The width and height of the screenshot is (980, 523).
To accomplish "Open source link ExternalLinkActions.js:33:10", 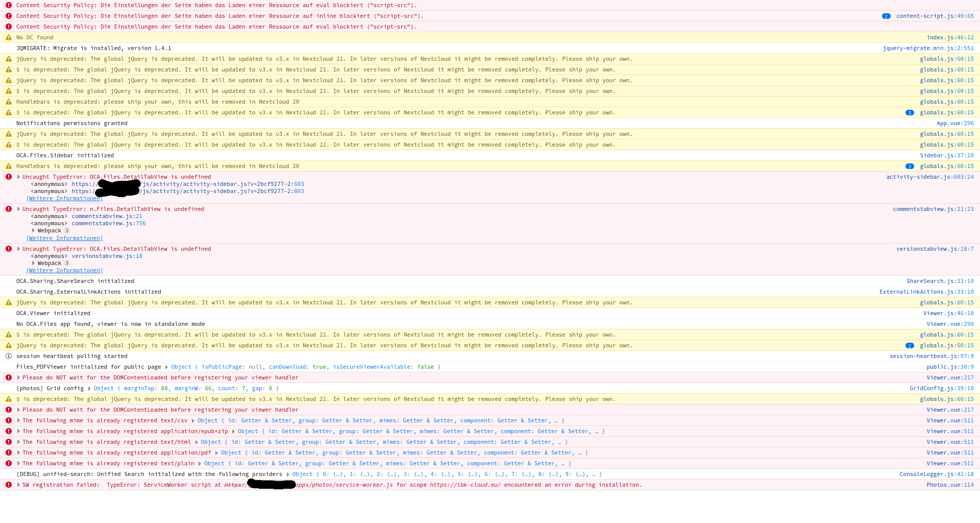I will [x=926, y=292].
